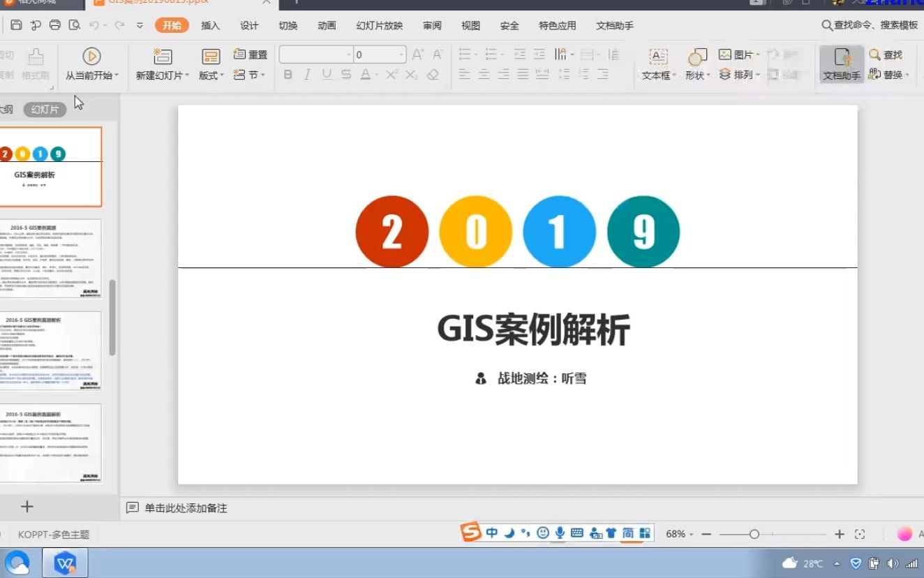Open the 审阅 ribbon tab

(x=432, y=26)
